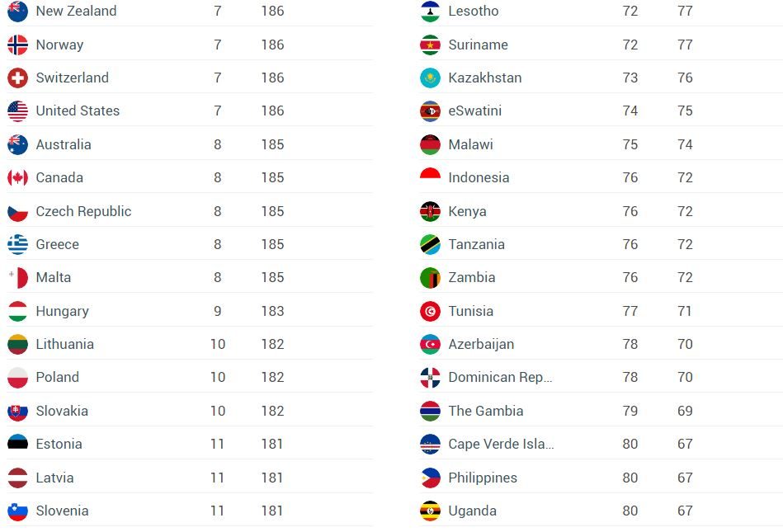This screenshot has height=532, width=783.
Task: Click the Kazakhstan flag icon
Action: tap(430, 78)
